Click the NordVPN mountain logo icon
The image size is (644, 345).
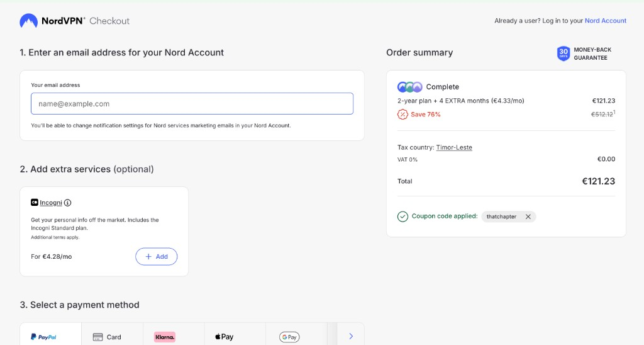(29, 21)
